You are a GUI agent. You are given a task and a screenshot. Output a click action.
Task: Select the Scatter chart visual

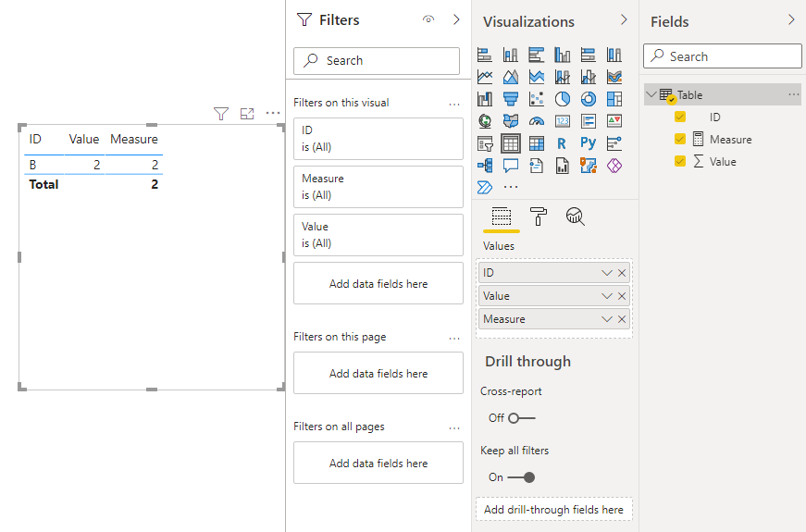tap(536, 99)
